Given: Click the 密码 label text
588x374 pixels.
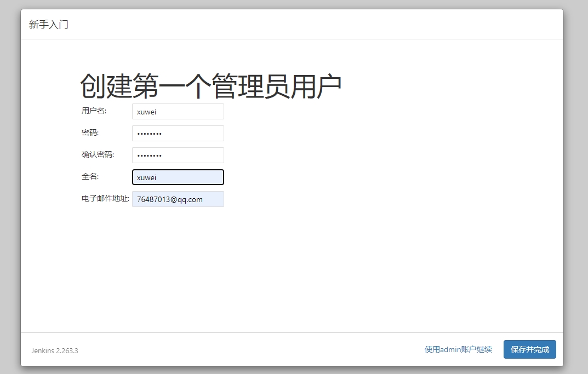Looking at the screenshot, I should (90, 133).
